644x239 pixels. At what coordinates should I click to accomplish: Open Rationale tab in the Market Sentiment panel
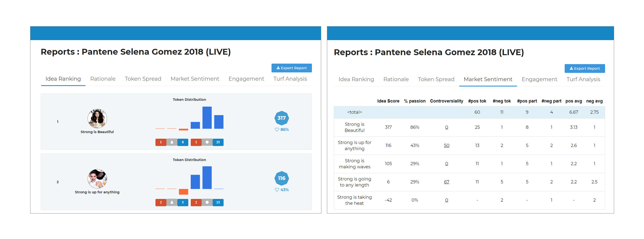pyautogui.click(x=396, y=79)
